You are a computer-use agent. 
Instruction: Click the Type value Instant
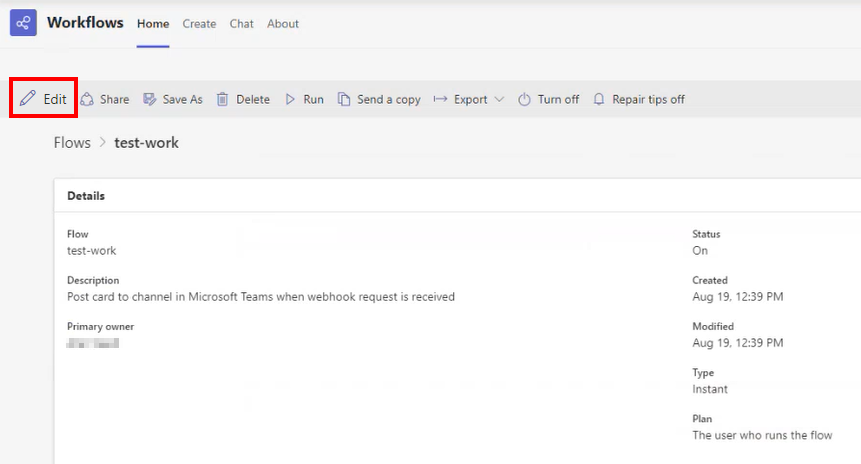pos(710,389)
